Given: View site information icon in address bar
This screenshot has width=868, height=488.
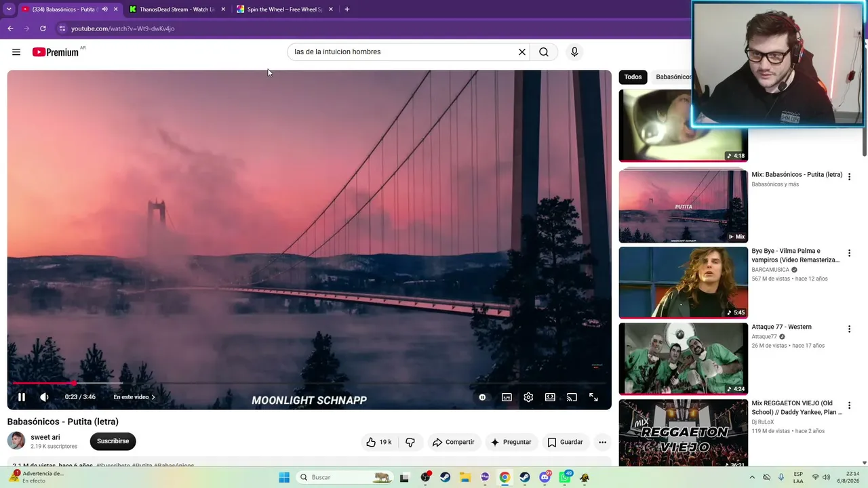Looking at the screenshot, I should tap(62, 28).
